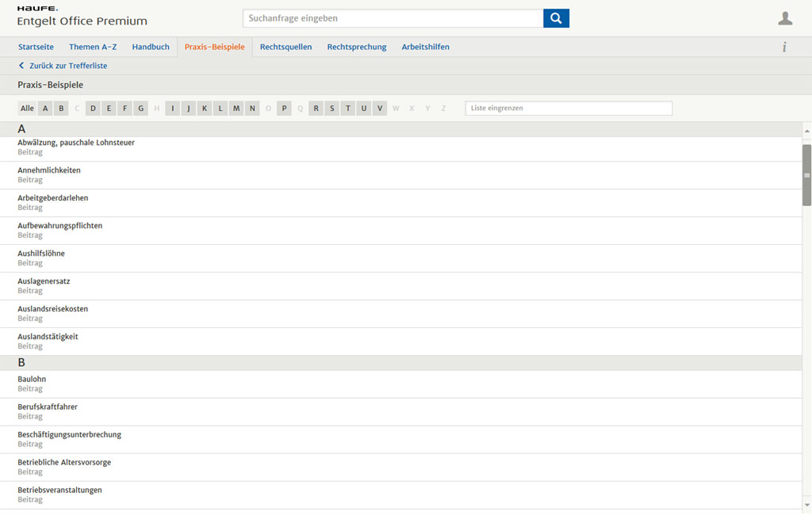This screenshot has width=812, height=531.
Task: Click the Liste eingrenzen filter field
Action: pos(569,108)
